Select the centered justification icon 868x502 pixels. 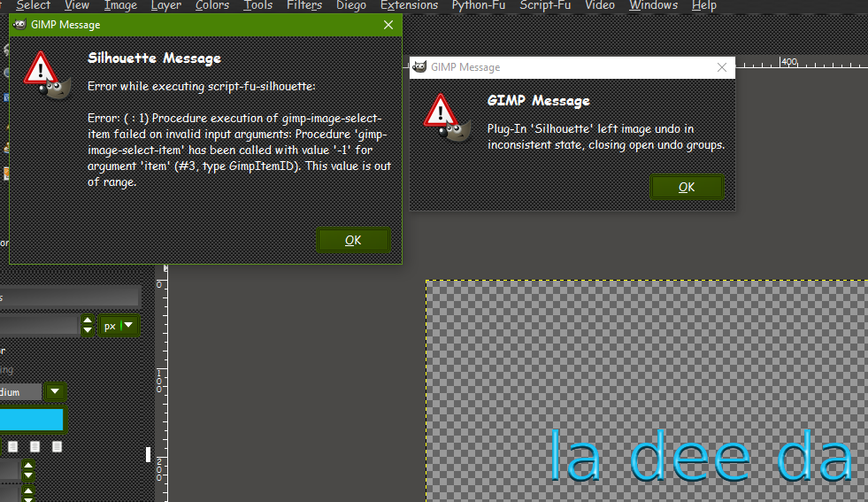[35, 446]
